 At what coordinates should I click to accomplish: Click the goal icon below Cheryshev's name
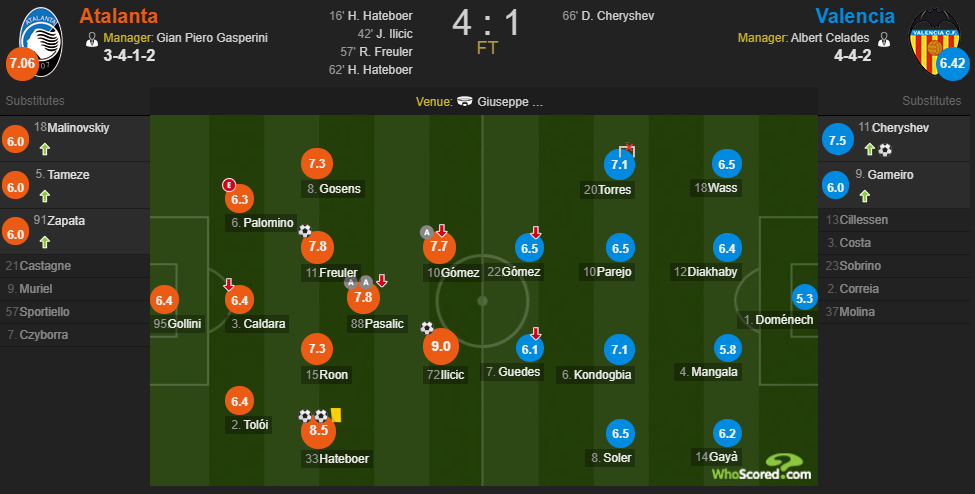(x=885, y=150)
